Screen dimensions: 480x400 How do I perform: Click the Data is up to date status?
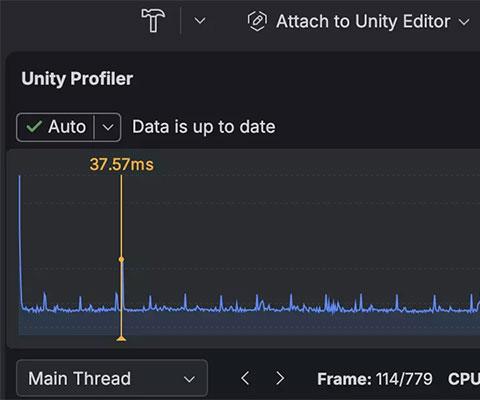(204, 127)
